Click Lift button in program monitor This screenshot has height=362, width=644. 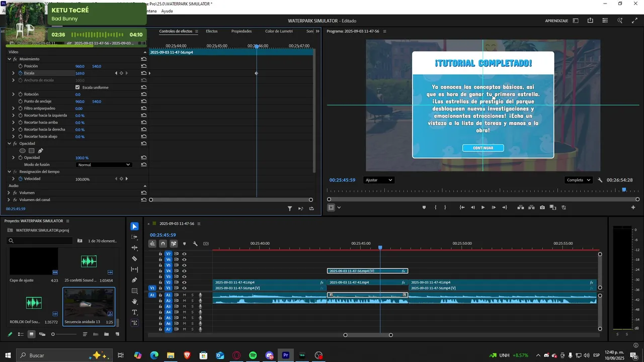click(x=521, y=207)
